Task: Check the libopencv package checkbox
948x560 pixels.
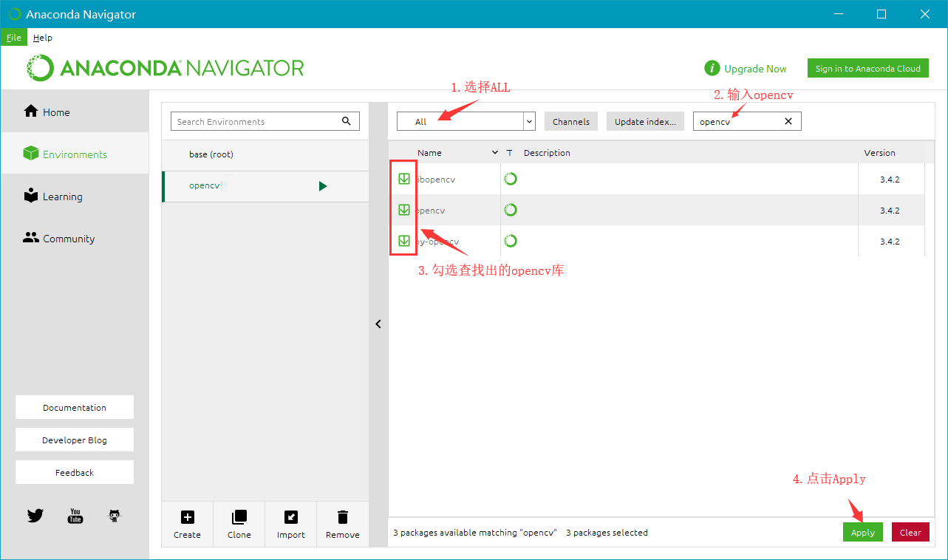Action: click(x=403, y=178)
